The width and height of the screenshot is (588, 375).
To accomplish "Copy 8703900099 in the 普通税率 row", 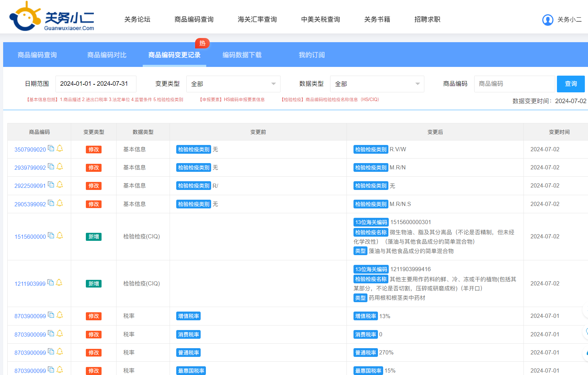I will coord(51,352).
